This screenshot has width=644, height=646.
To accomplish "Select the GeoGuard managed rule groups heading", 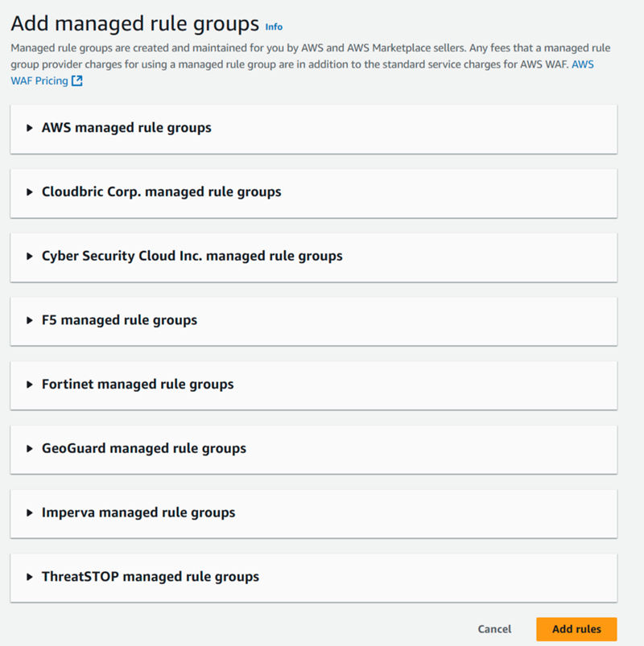I will (x=144, y=449).
